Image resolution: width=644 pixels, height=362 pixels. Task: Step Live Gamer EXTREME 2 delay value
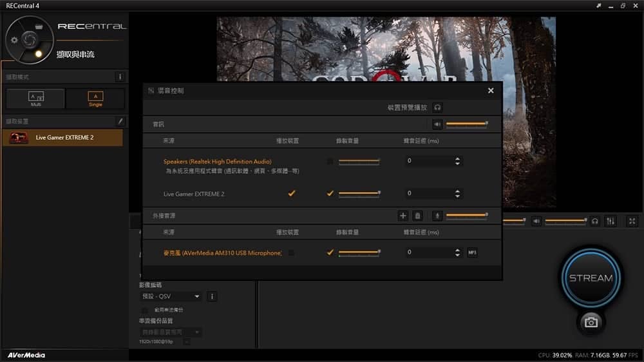(x=457, y=193)
